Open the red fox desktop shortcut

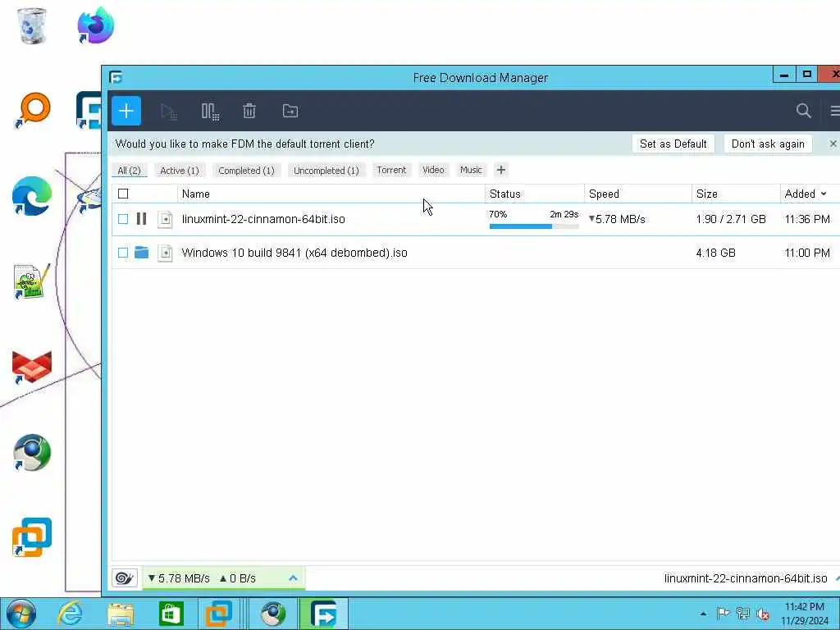click(32, 367)
